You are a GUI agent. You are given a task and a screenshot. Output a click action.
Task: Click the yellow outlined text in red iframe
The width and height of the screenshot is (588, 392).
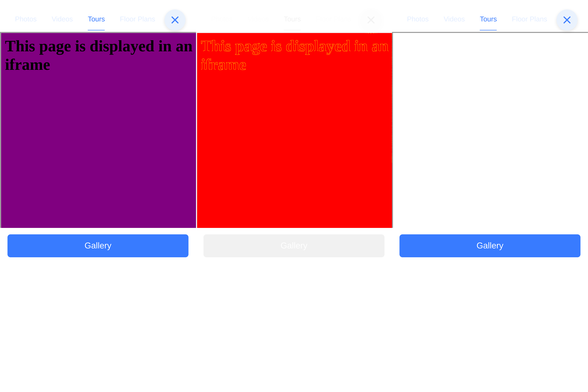(x=294, y=47)
